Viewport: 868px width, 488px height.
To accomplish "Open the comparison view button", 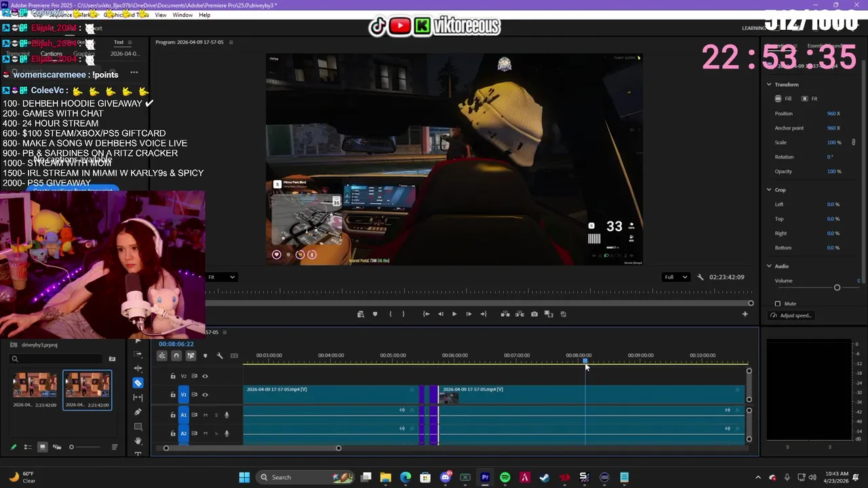I will pos(549,314).
